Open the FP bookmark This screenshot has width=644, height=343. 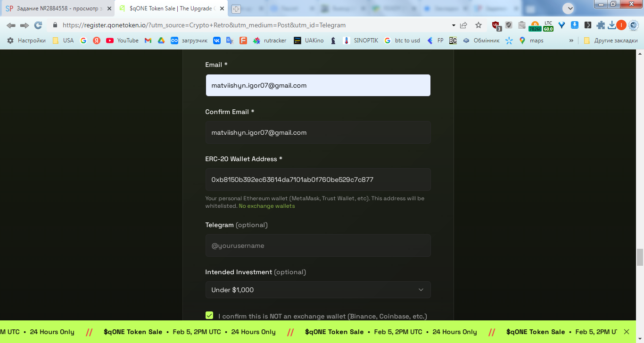435,41
